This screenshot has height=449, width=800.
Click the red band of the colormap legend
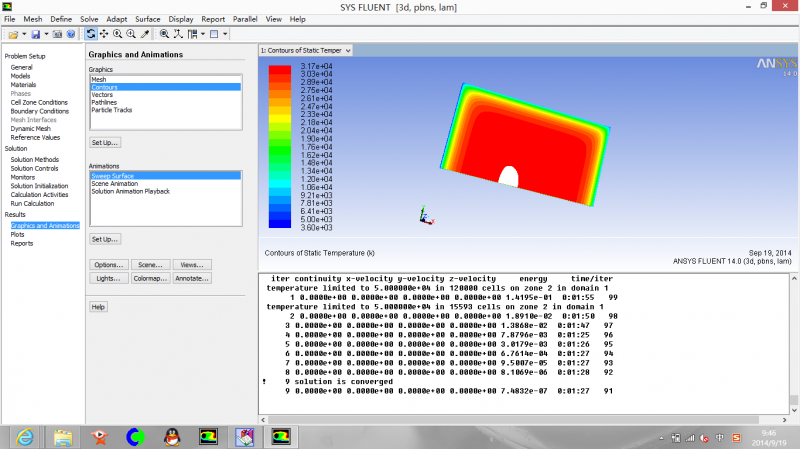click(282, 70)
